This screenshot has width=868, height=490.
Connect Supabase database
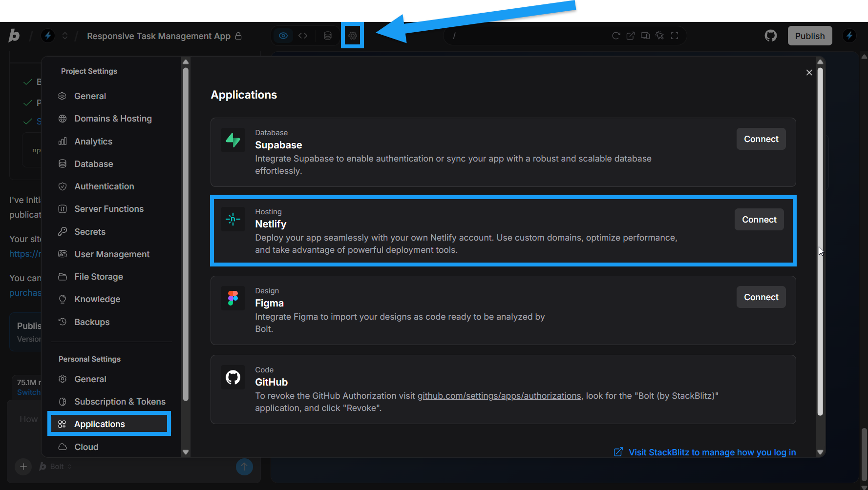[761, 139]
